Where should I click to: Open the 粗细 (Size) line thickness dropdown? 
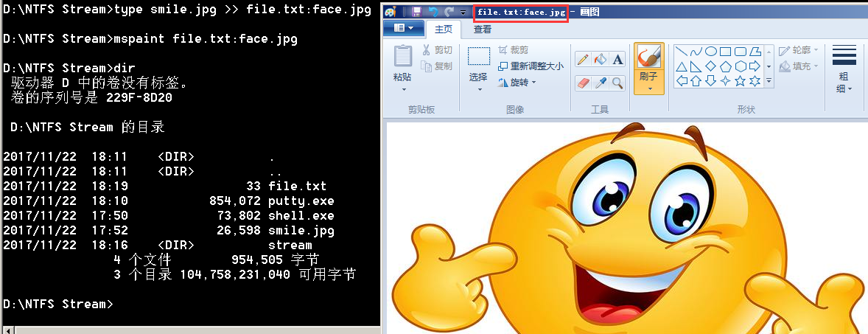coord(844,69)
